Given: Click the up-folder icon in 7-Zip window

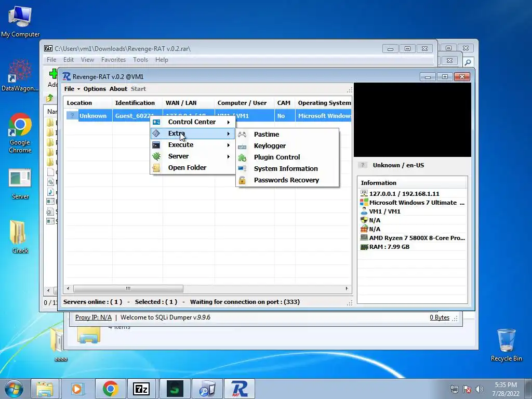Looking at the screenshot, I should [50, 98].
